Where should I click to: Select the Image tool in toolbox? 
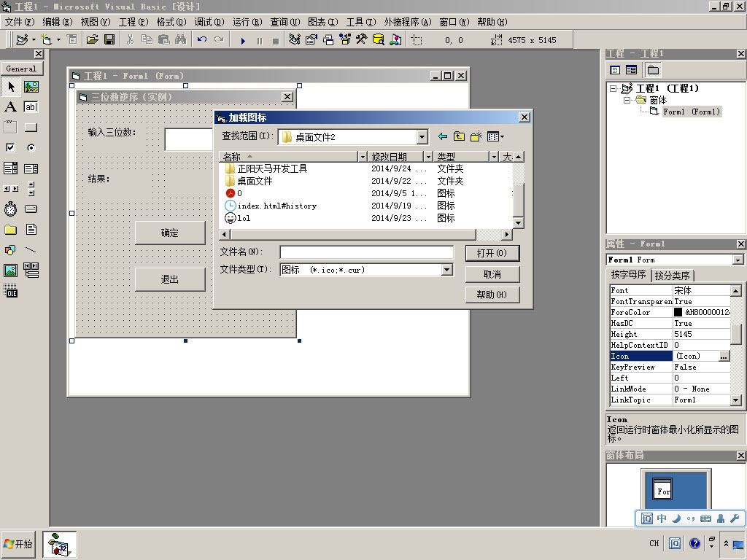click(x=10, y=271)
